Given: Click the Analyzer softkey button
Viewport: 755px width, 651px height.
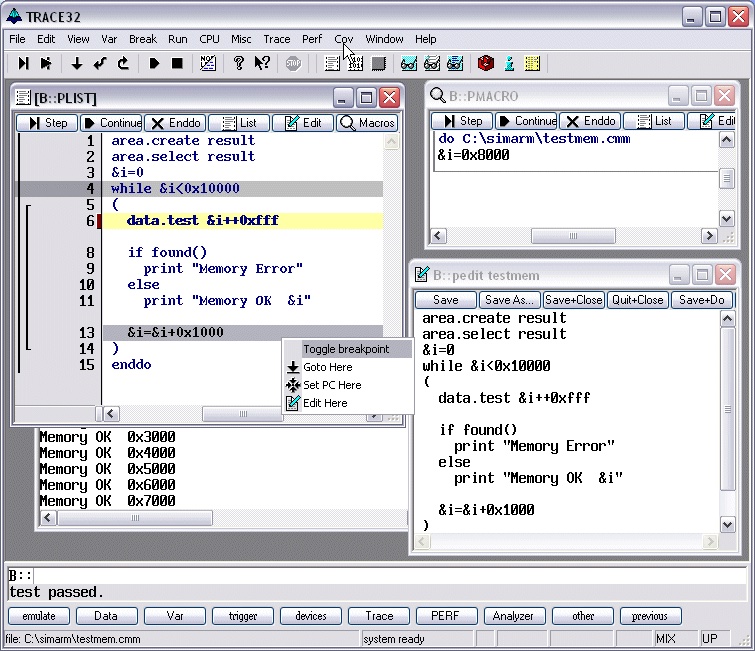Looking at the screenshot, I should (514, 616).
